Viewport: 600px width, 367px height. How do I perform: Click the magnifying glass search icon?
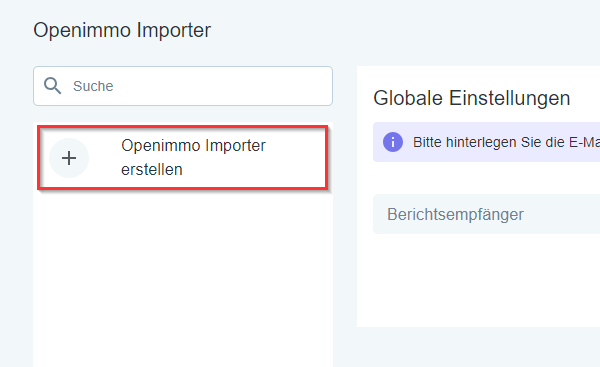pos(52,86)
